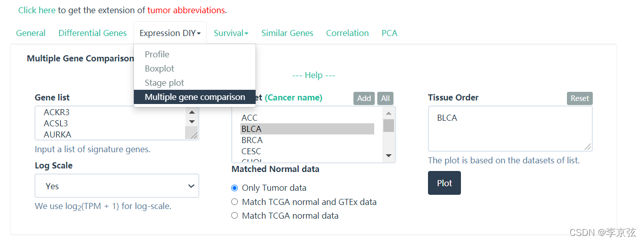Expand the Expression DIY menu
Screen dimensions: 644x242
click(x=170, y=33)
